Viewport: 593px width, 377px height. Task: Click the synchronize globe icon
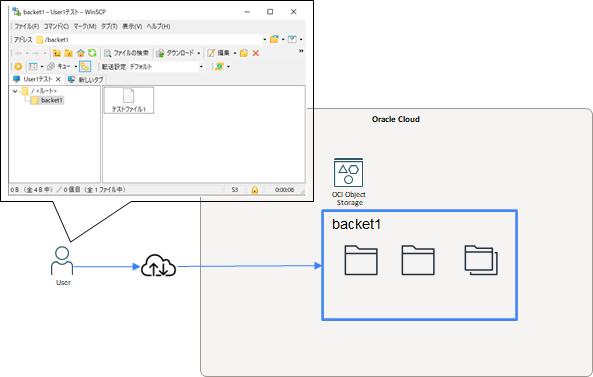coord(219,67)
